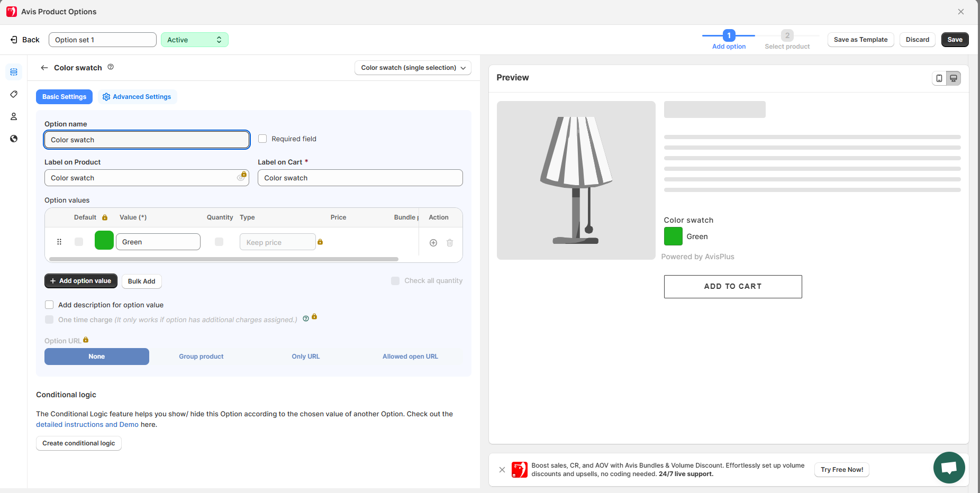Click the back arrow beside Color swatch

[x=44, y=68]
